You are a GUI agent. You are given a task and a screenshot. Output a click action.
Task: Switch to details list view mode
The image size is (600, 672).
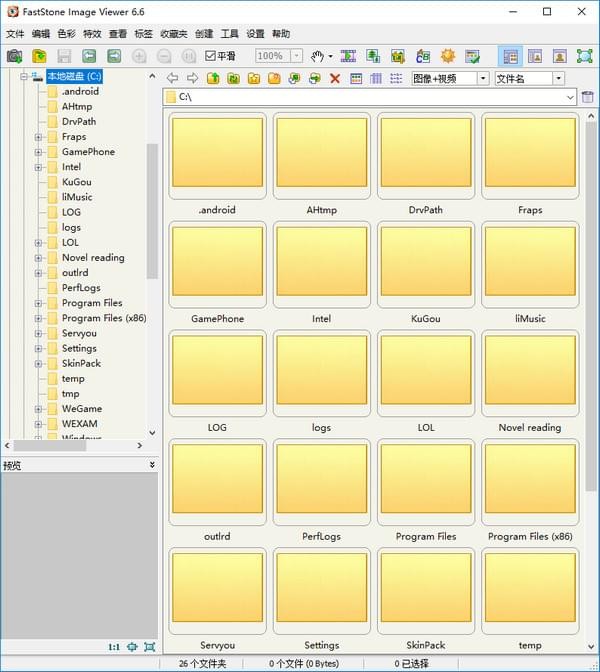396,78
